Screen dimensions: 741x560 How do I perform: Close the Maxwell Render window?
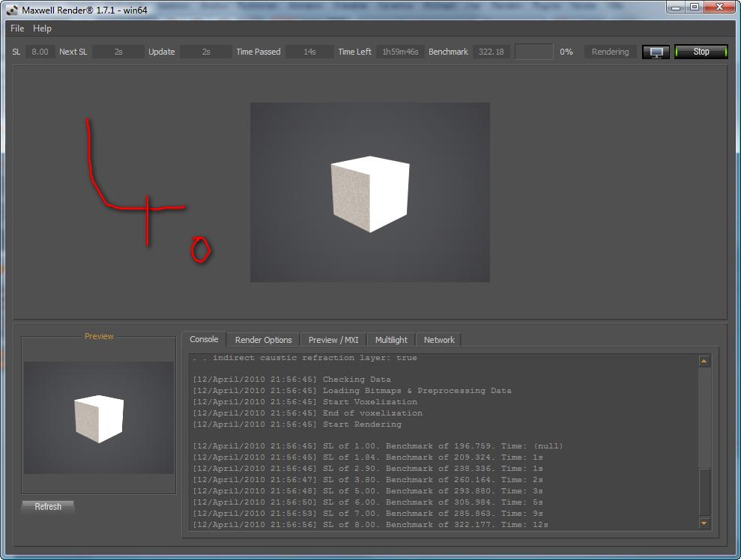click(720, 7)
